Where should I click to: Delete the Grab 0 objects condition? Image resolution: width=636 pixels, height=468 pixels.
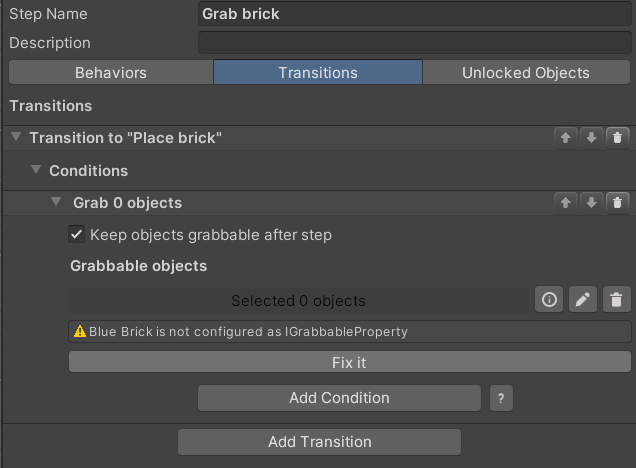[618, 203]
